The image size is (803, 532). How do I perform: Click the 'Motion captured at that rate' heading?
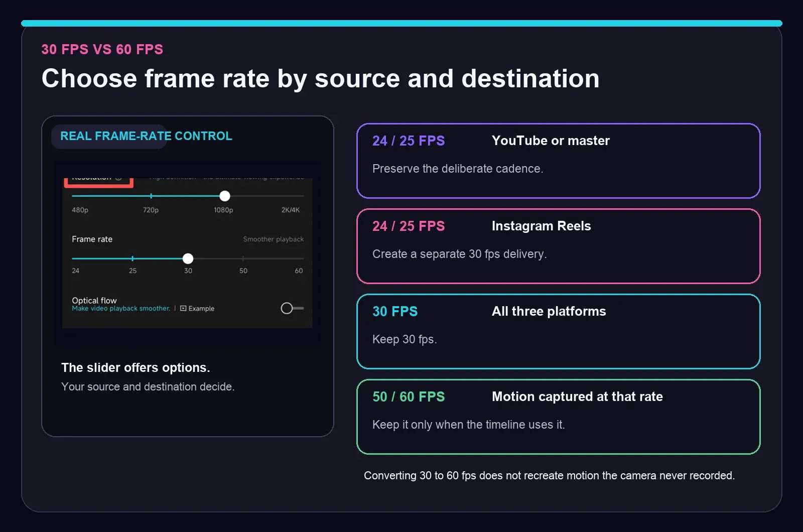point(577,396)
